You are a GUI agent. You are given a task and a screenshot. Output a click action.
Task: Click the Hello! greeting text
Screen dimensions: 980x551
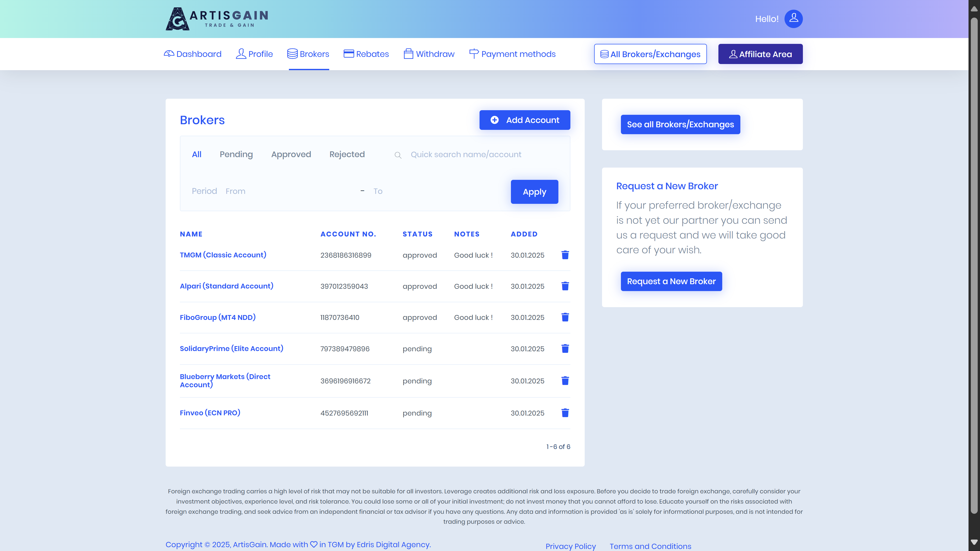coord(767,19)
